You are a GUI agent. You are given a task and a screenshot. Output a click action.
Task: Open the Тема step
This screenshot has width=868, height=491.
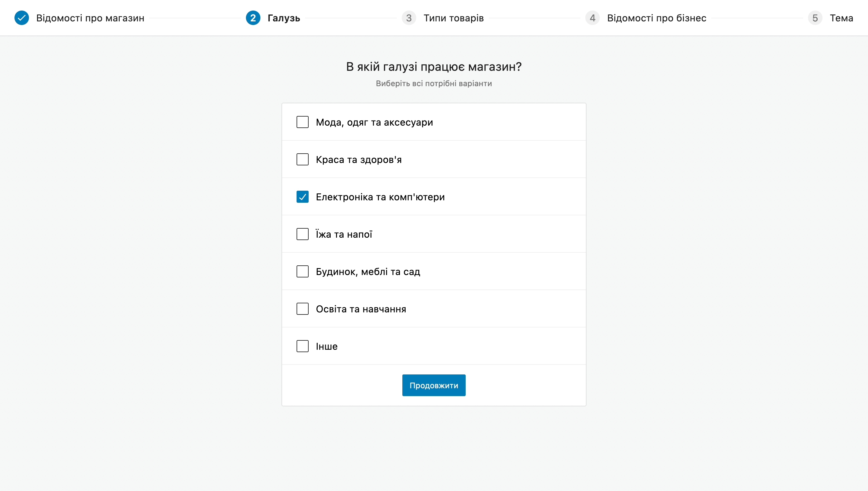[x=841, y=18]
